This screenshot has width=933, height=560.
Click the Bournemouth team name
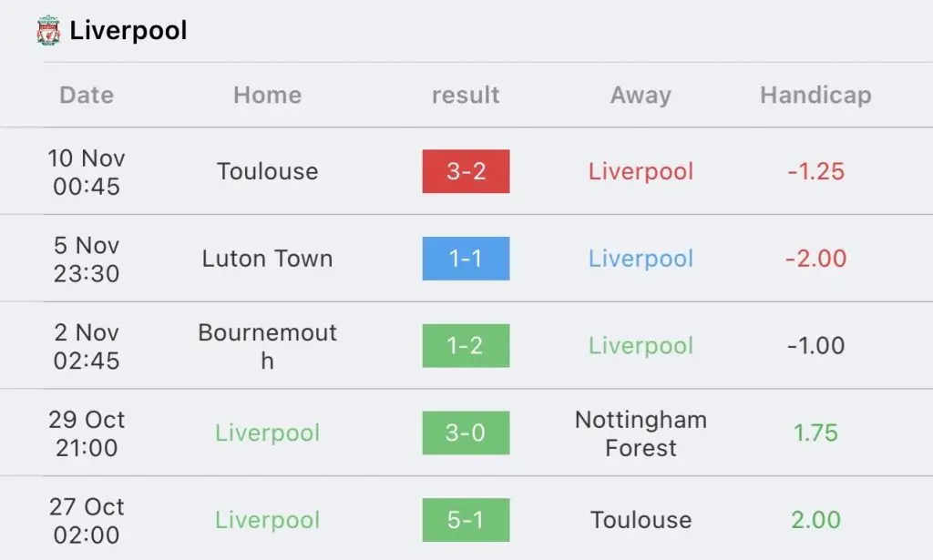point(268,346)
